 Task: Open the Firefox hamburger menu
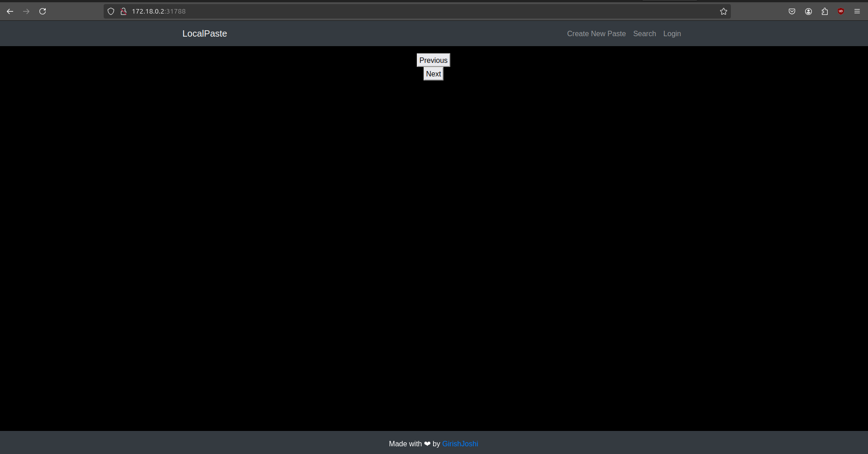(857, 11)
